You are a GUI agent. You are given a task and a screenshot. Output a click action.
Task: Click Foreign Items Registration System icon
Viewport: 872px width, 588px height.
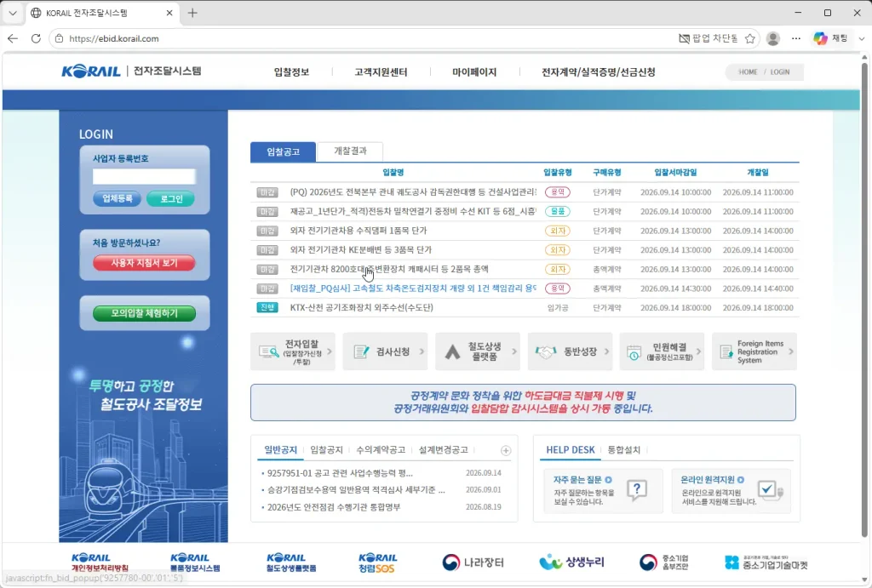[x=726, y=351]
